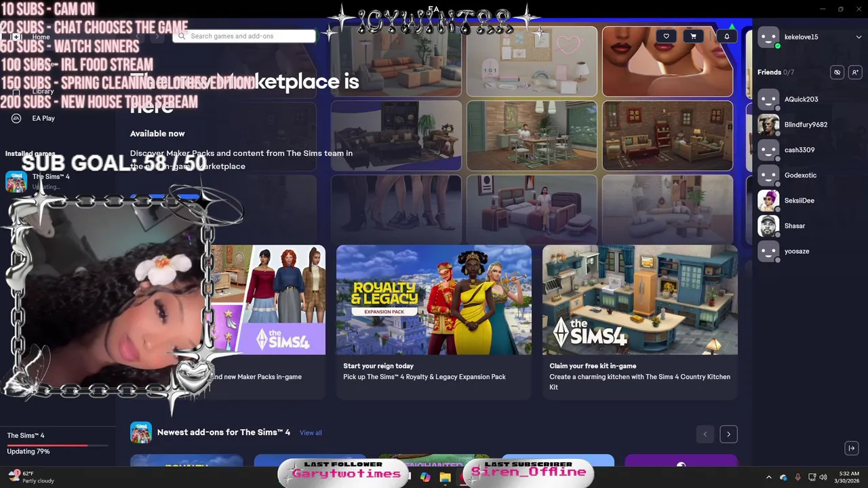Image resolution: width=868 pixels, height=488 pixels.
Task: Open the wishlist heart icon
Action: [x=666, y=37]
